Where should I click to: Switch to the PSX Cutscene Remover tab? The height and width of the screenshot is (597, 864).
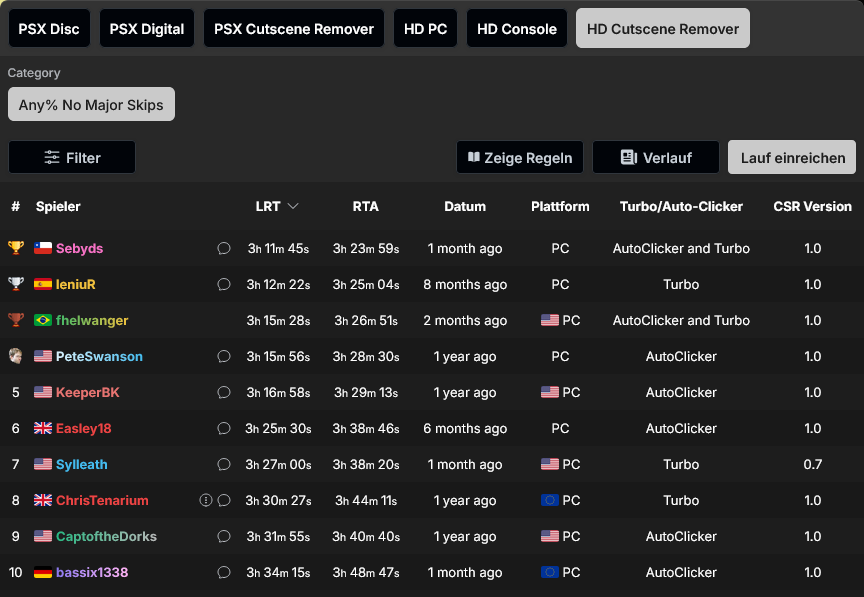[294, 29]
